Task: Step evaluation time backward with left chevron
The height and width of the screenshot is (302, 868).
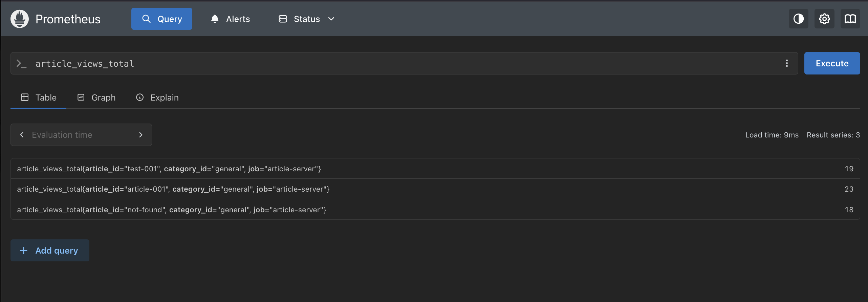Action: click(22, 135)
